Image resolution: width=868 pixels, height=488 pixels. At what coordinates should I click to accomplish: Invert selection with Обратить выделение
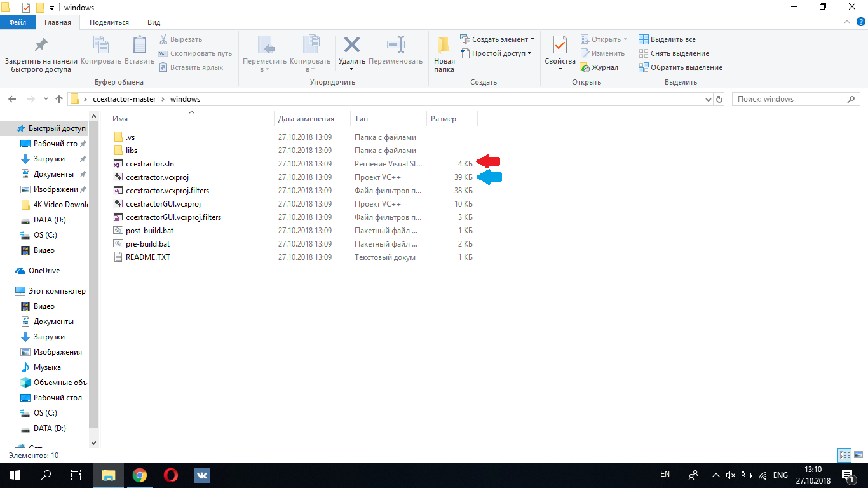[x=681, y=67]
